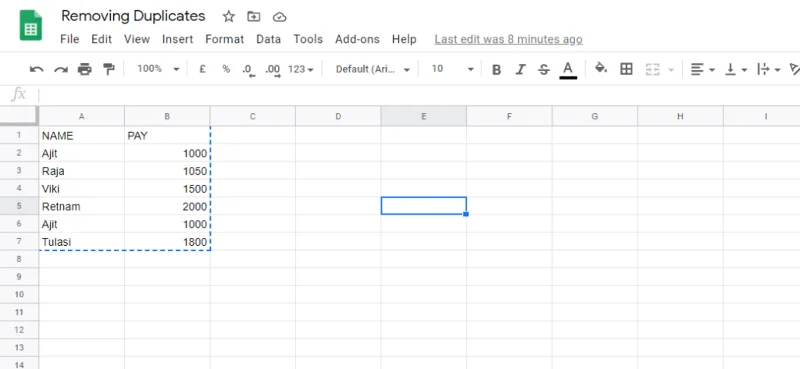
Task: Select the cell with 1050
Action: pyautogui.click(x=167, y=171)
